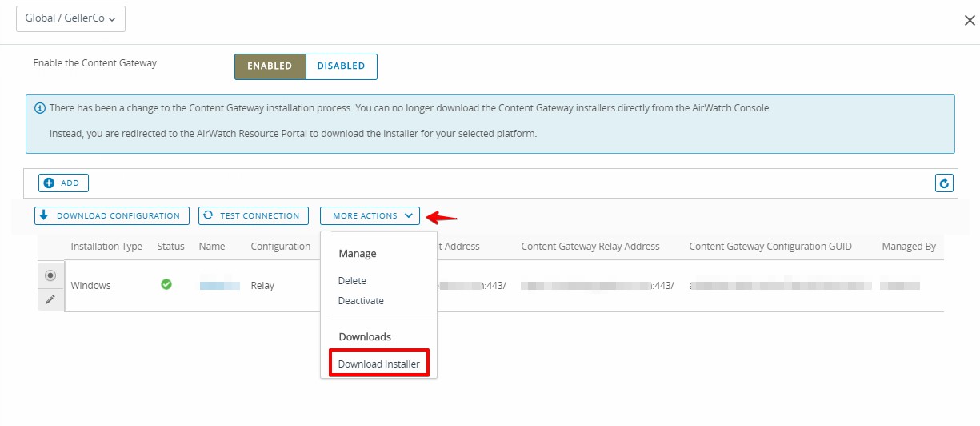Set Content Gateway to Enabled
The image size is (980, 426).
click(270, 66)
